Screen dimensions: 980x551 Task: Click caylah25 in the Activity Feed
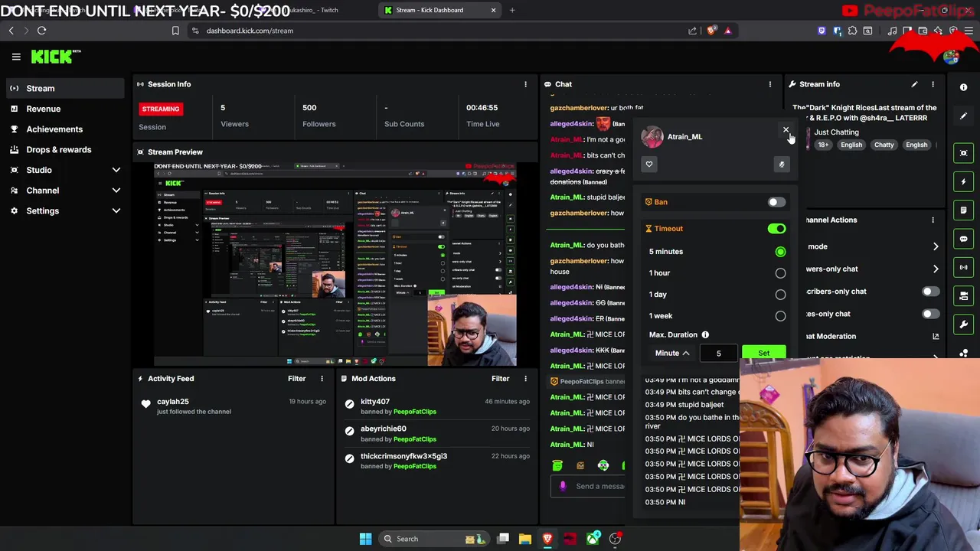(x=173, y=402)
